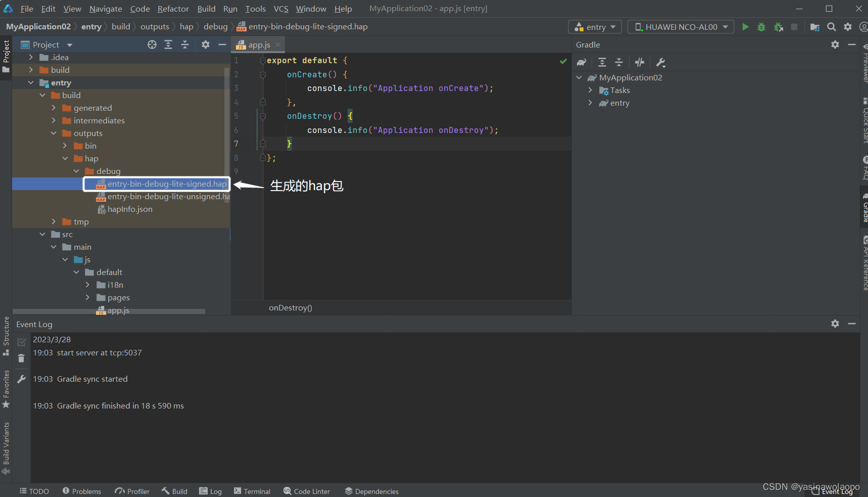Collapse MyApplication02 in Gradle tree

(x=579, y=77)
